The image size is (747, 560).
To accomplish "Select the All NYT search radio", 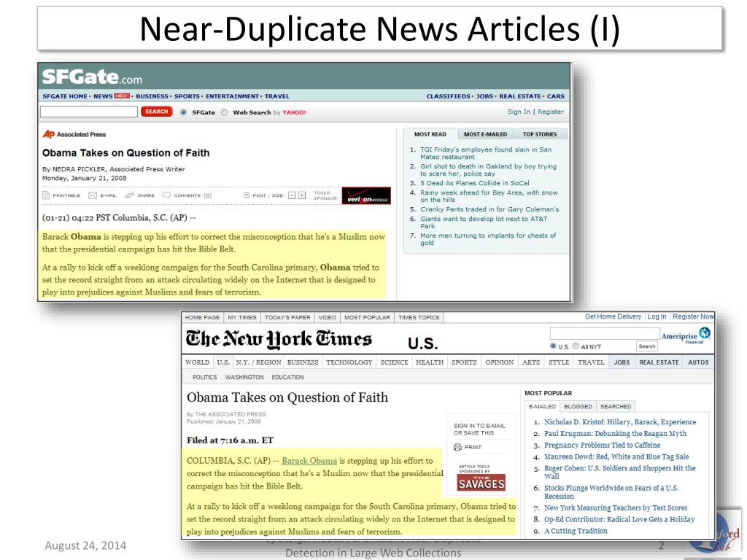I will [576, 346].
